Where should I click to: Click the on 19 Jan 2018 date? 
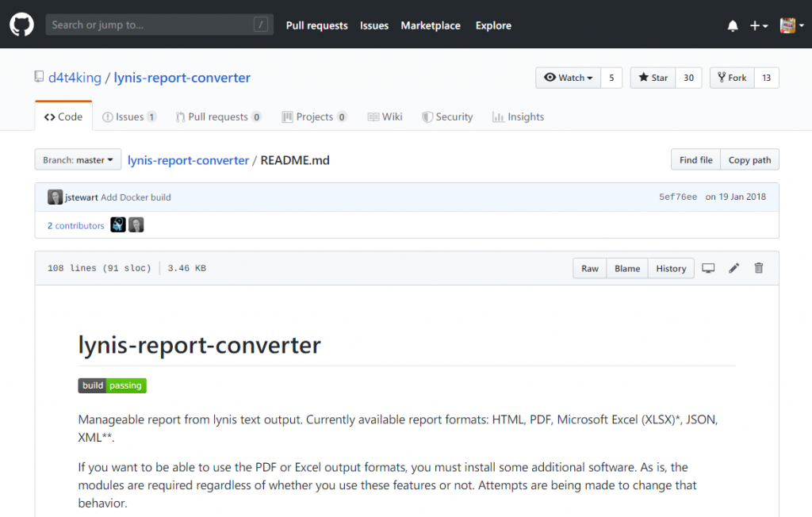[x=735, y=197]
